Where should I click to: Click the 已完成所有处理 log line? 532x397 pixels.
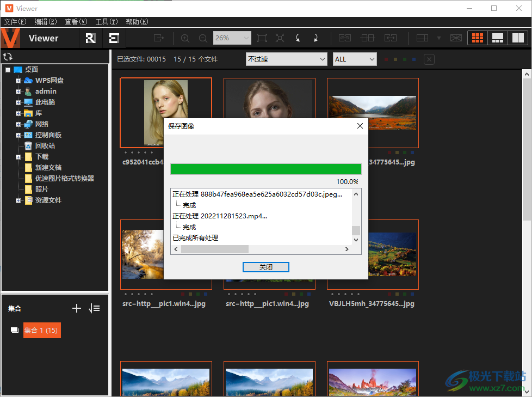point(195,238)
